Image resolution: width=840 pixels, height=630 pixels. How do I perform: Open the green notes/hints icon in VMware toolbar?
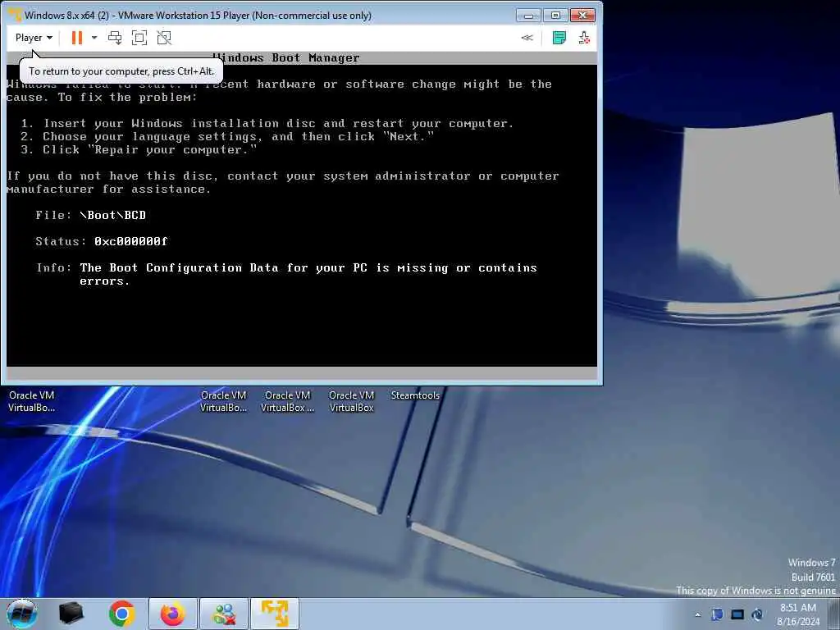[x=559, y=38]
